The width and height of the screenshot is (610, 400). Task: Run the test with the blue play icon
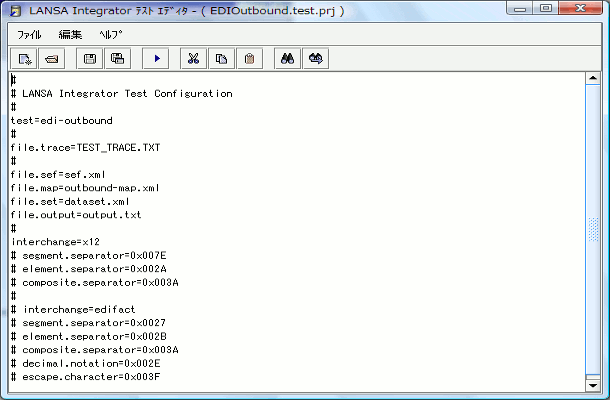tap(156, 59)
